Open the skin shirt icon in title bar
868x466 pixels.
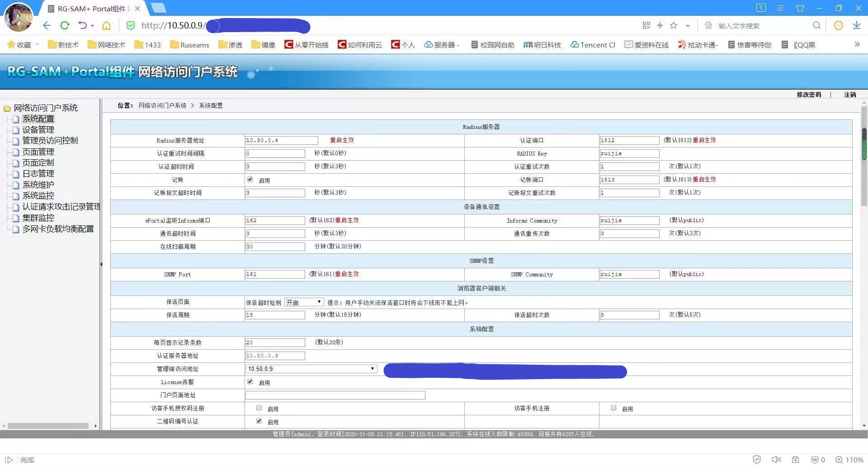coord(800,8)
